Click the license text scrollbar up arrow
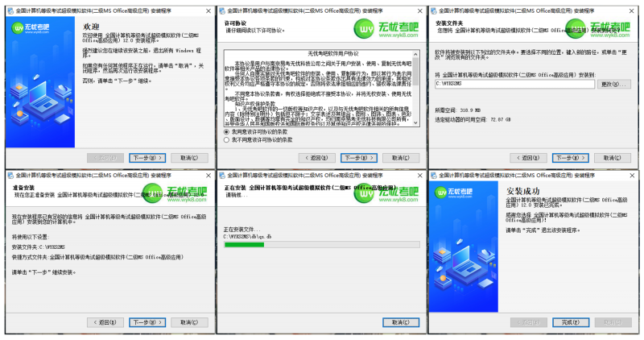The height and width of the screenshot is (340, 644). 415,54
